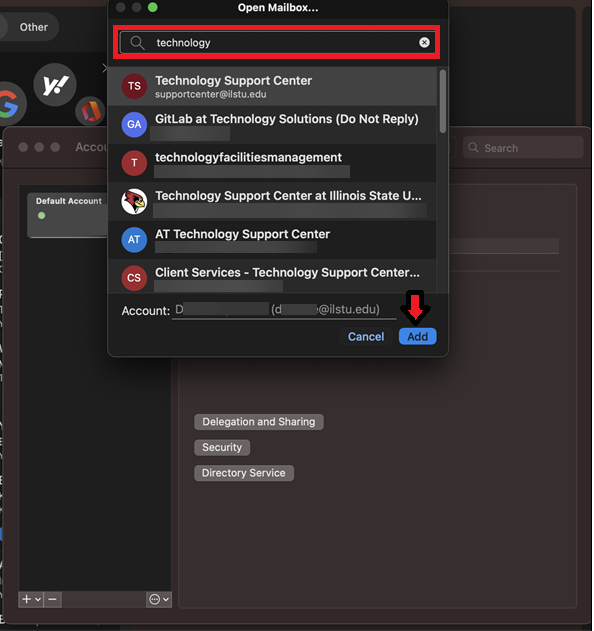Select the T avatar for technologyfacilitiesmanagement
Image resolution: width=594 pixels, height=631 pixels.
pos(134,163)
